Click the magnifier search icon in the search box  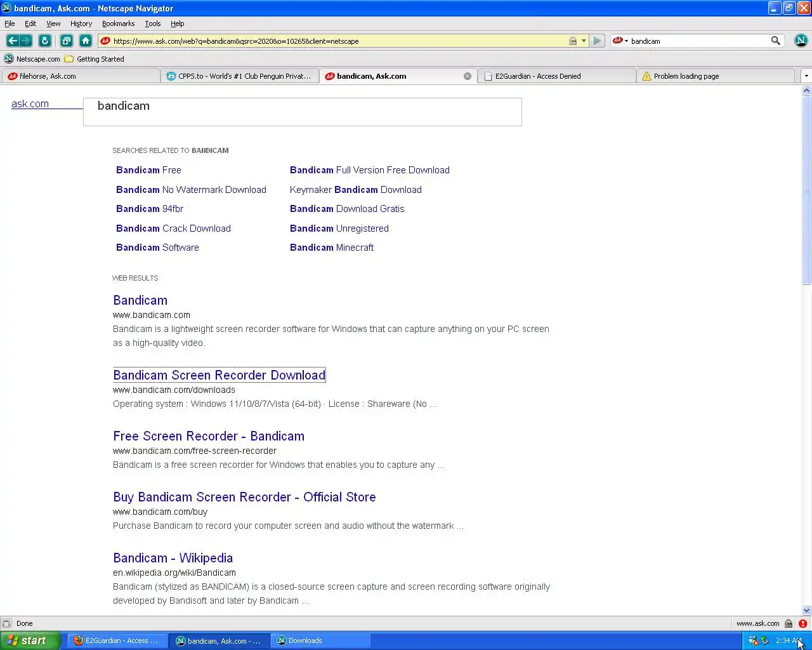click(775, 41)
